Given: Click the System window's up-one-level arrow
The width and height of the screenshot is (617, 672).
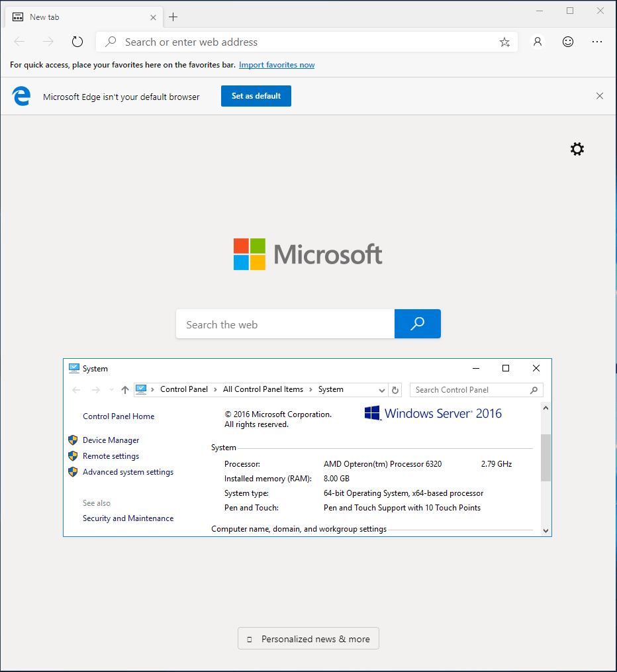Looking at the screenshot, I should pyautogui.click(x=125, y=390).
